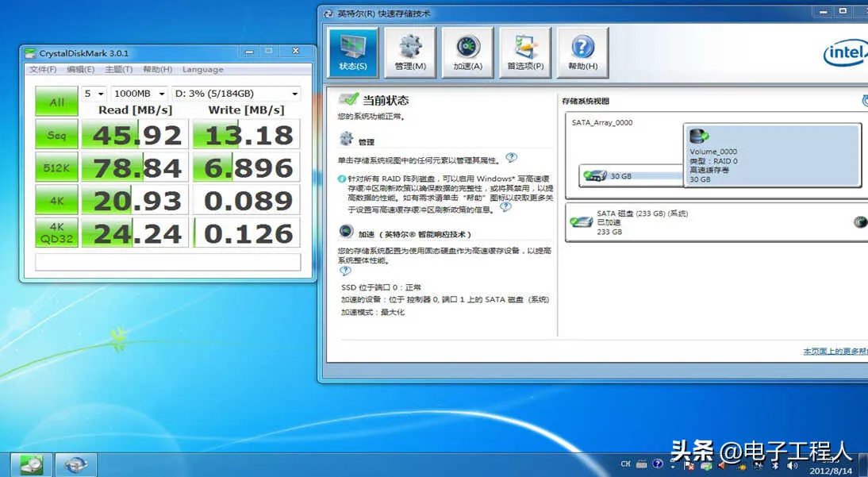868x477 pixels.
Task: Open the 加速(A) acceleration panel icon
Action: pos(467,49)
